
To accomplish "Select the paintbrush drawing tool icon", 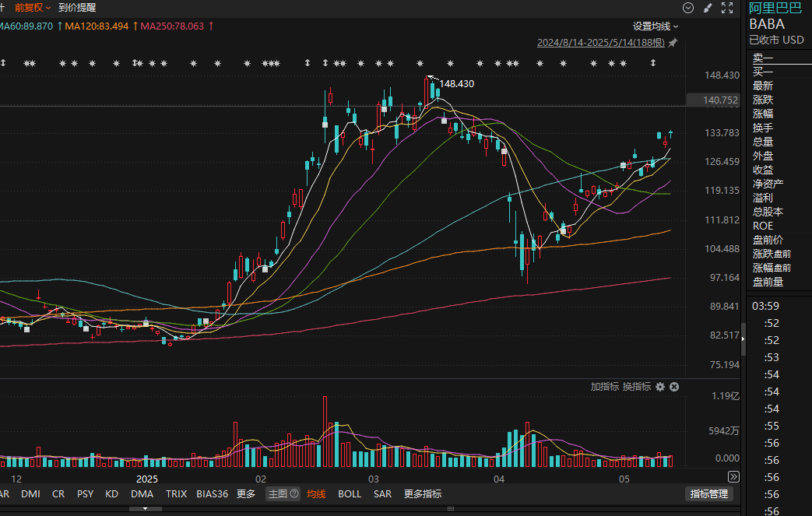I will (708, 8).
